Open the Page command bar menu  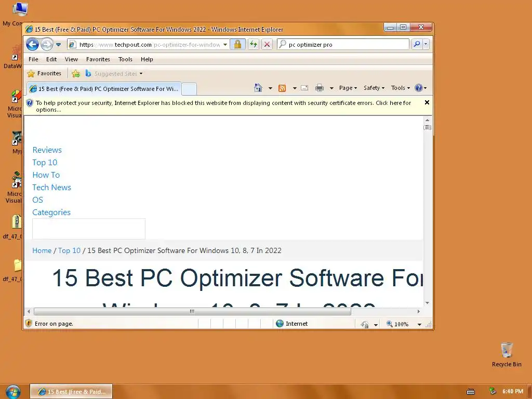348,88
